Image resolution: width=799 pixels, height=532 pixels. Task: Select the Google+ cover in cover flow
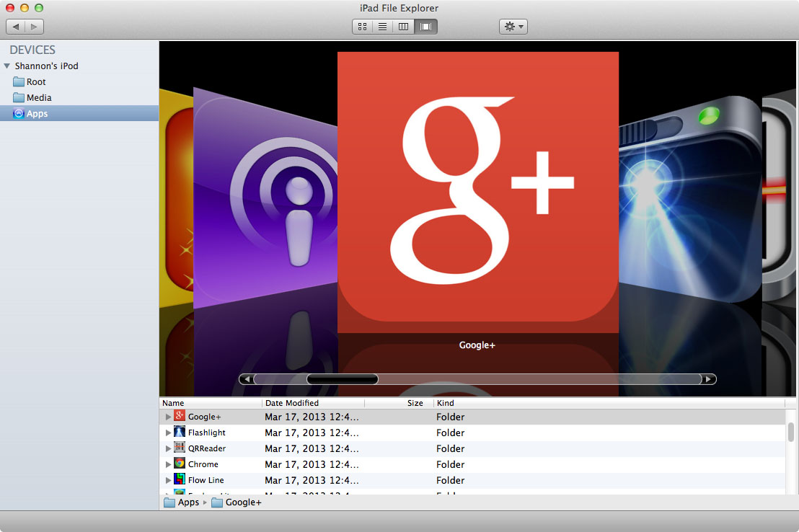478,192
